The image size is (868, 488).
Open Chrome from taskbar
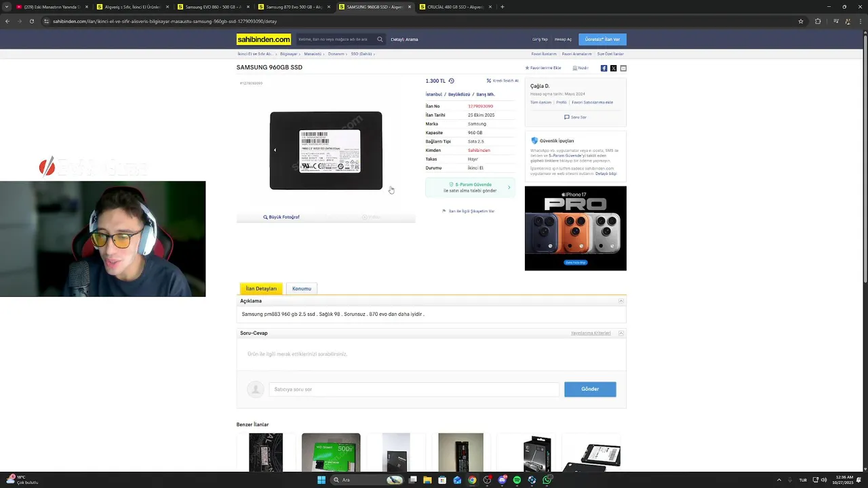[472, 480]
